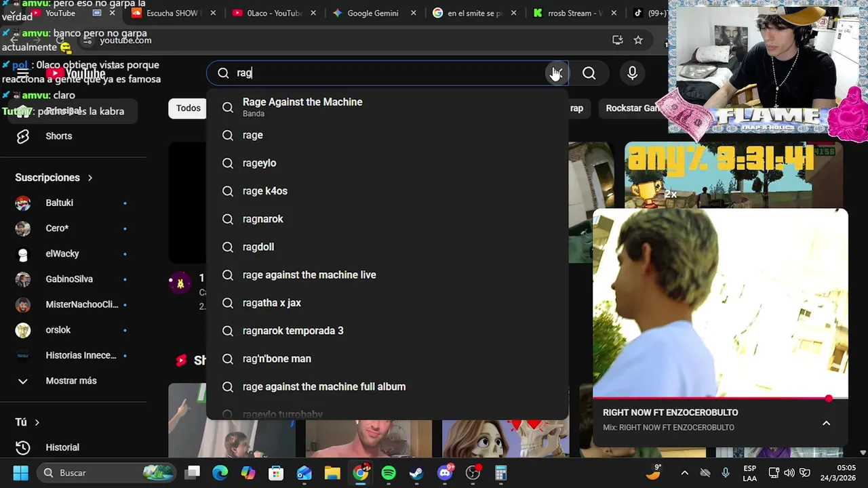
Task: Open Outlook from the taskbar
Action: click(304, 472)
